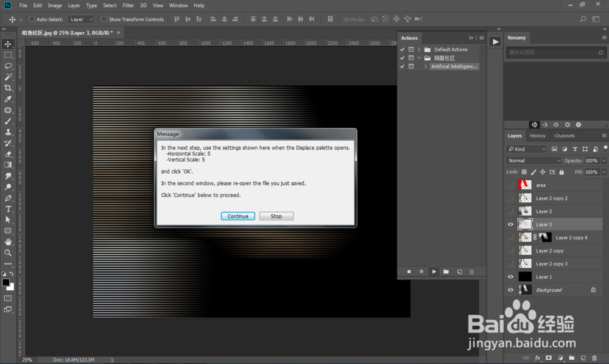Click the Opacity 100% field
The width and height of the screenshot is (609, 364).
[592, 161]
